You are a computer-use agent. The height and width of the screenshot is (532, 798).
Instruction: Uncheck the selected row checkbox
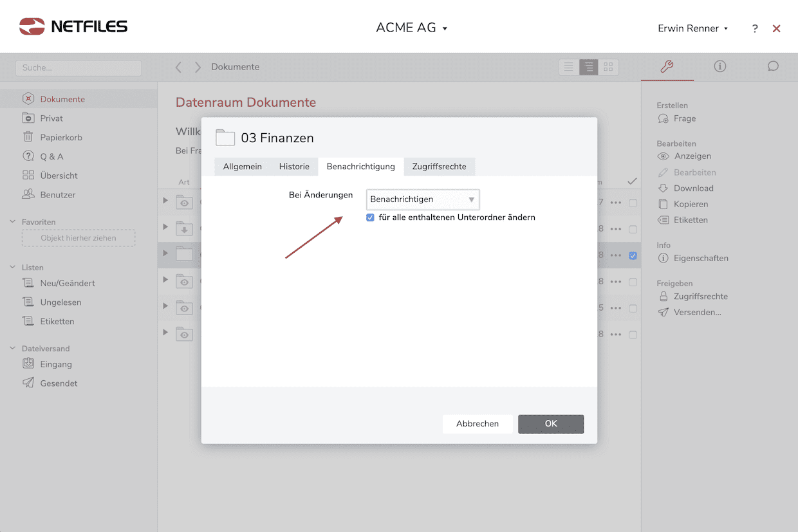click(x=633, y=255)
